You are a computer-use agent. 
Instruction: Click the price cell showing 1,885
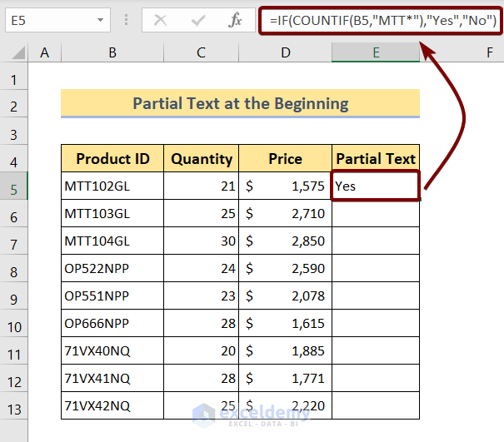[x=285, y=350]
